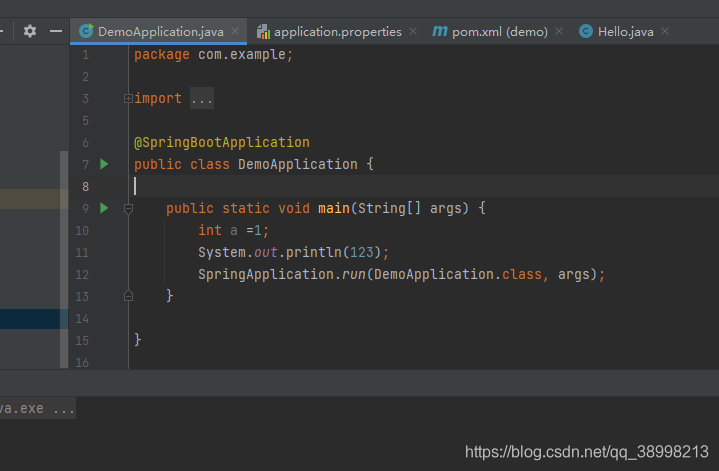The height and width of the screenshot is (471, 719).
Task: Open the project panel settings gear
Action: click(30, 31)
